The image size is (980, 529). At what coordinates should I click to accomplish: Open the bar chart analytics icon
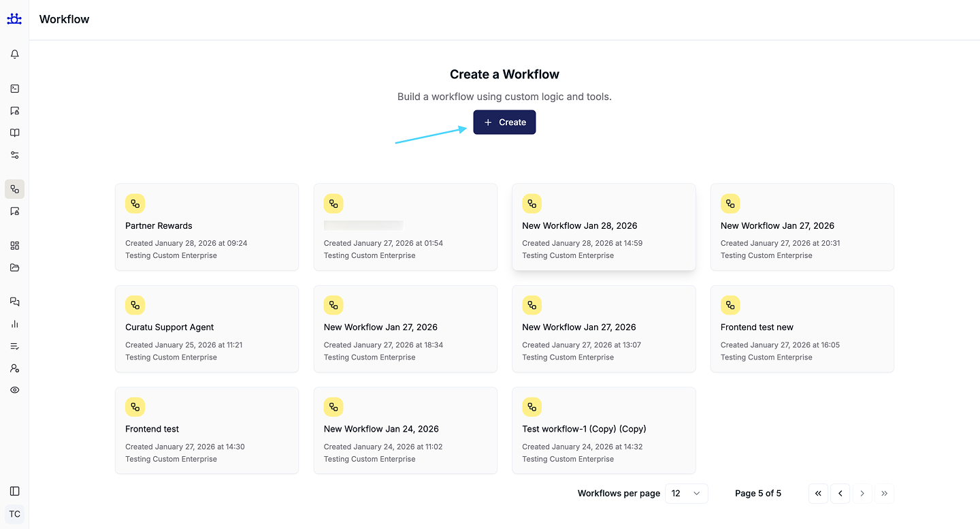(x=14, y=324)
